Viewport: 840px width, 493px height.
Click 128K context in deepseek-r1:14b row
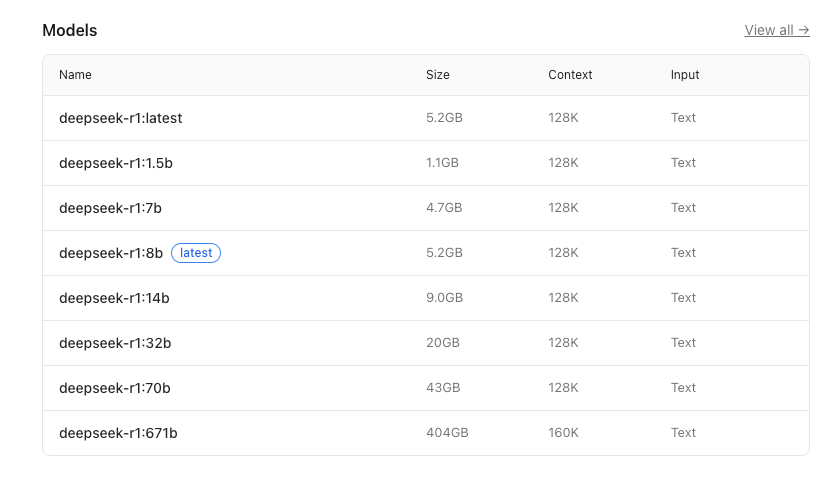[x=563, y=298]
